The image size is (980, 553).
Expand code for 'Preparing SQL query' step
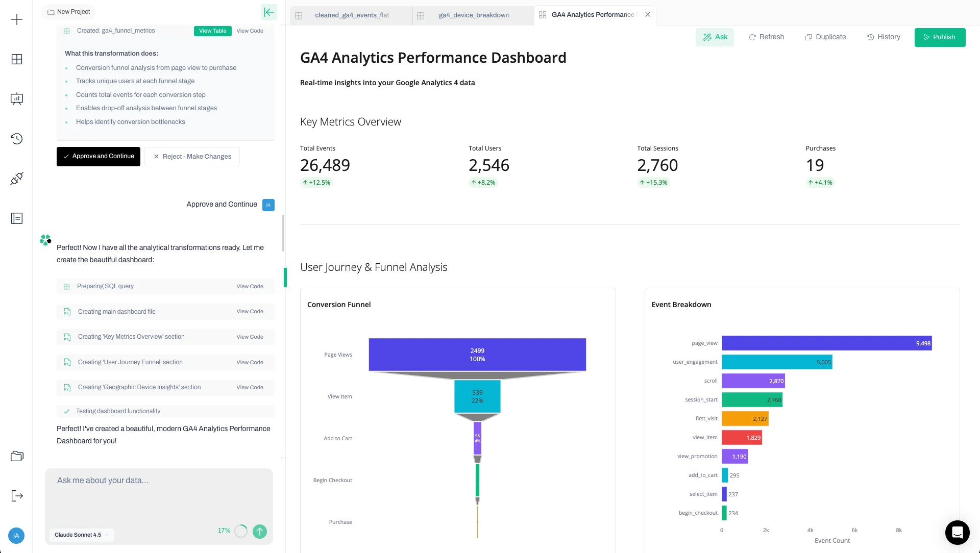coord(250,286)
